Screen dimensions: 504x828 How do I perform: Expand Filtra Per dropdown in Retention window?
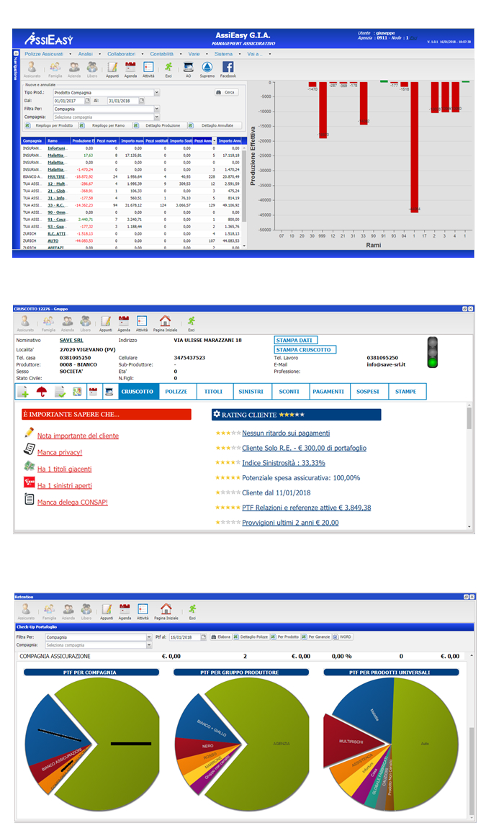click(x=149, y=637)
